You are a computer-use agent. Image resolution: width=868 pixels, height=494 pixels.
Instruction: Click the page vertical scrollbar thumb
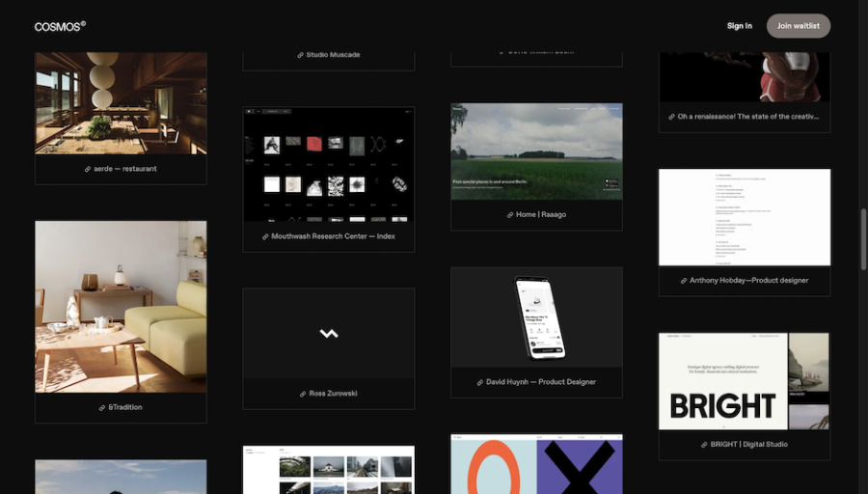pyautogui.click(x=863, y=240)
